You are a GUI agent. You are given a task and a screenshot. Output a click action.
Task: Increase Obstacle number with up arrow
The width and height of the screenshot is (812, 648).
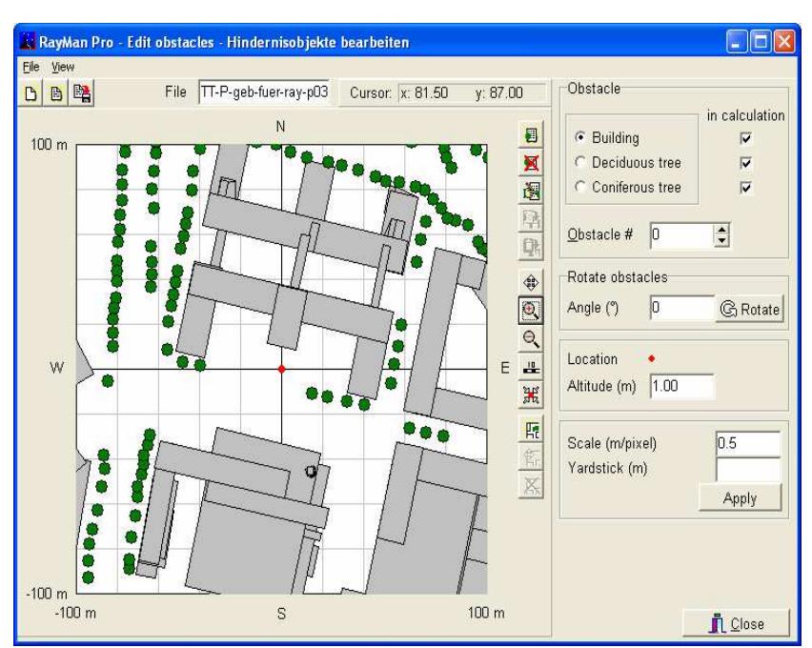point(721,230)
